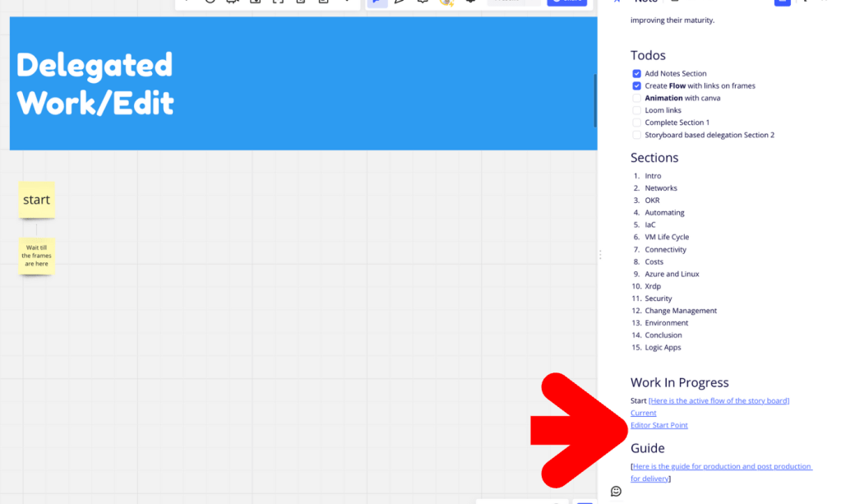The image size is (841, 504).
Task: Select the Wait till the frames sticky note
Action: [36, 256]
